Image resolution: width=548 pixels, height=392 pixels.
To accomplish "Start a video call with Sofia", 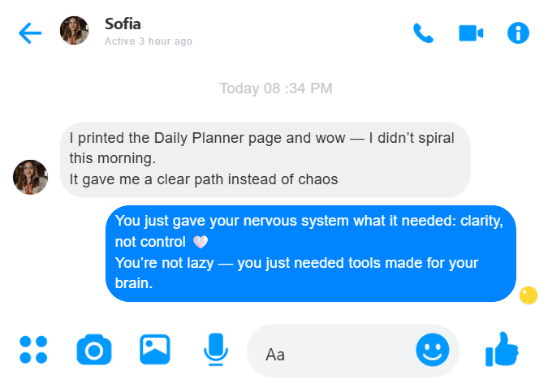I will 471,32.
